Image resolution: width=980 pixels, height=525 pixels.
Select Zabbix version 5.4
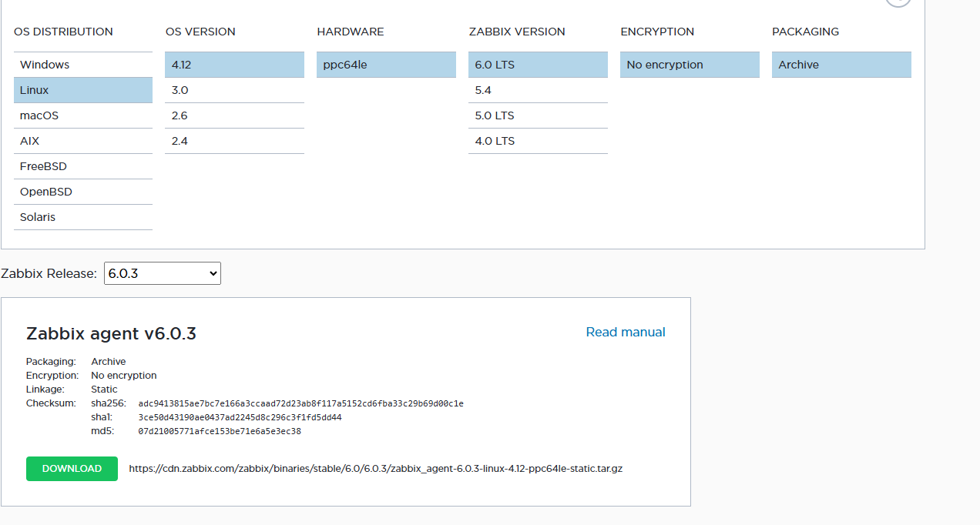coord(539,90)
